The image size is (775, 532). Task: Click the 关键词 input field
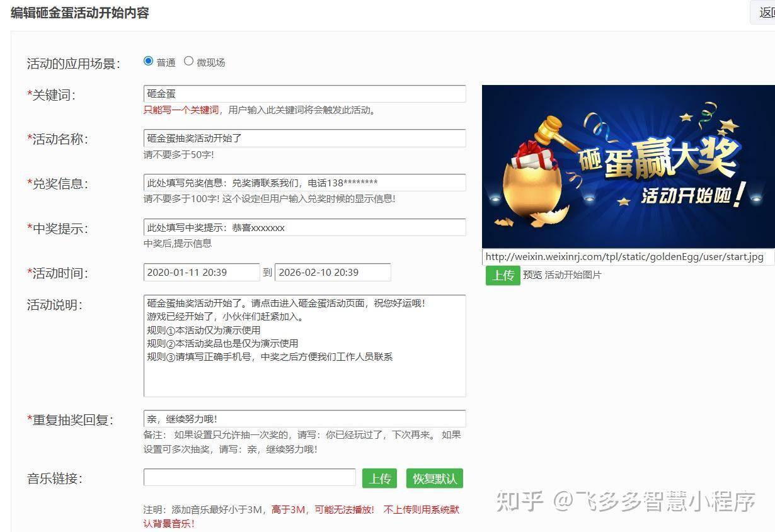point(304,94)
